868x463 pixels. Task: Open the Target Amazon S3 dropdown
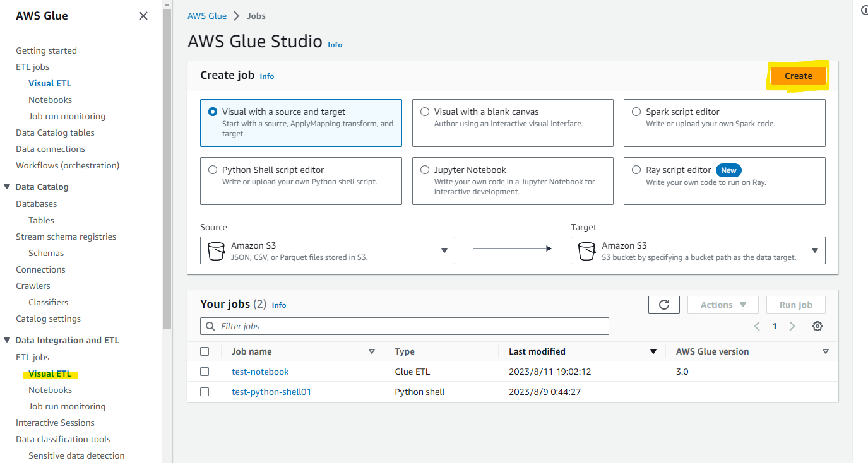pos(815,250)
